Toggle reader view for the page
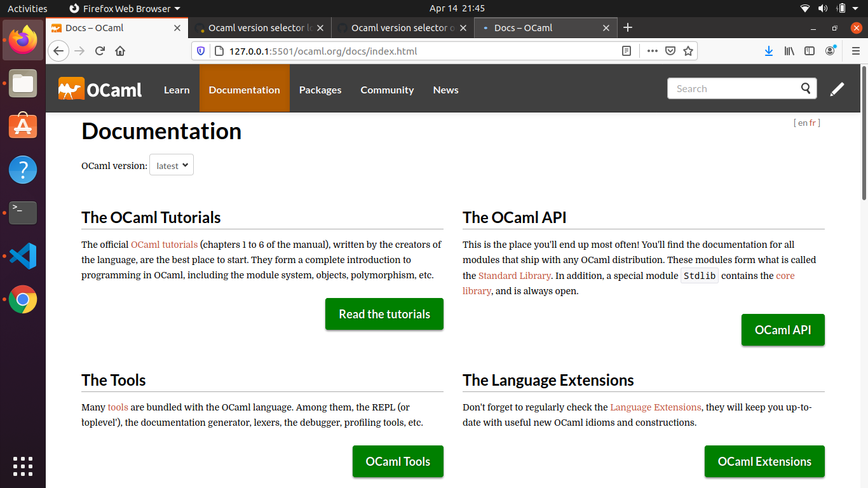 pos(626,51)
